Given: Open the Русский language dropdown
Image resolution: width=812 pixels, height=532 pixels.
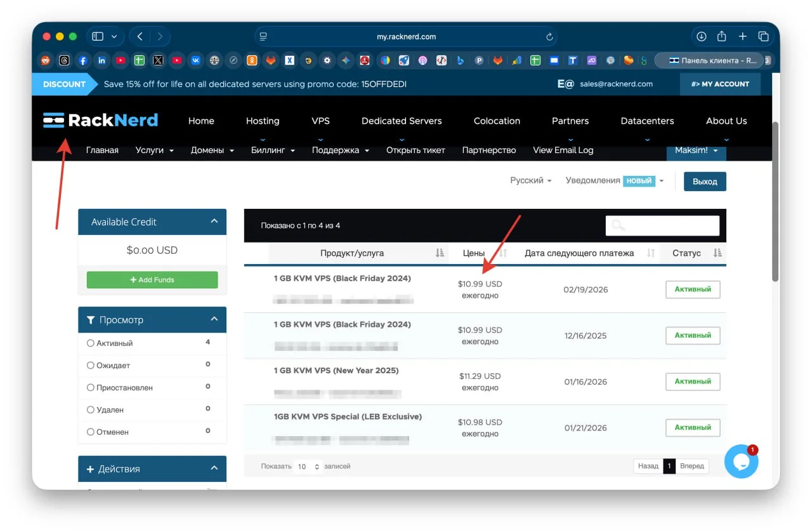Looking at the screenshot, I should [530, 181].
